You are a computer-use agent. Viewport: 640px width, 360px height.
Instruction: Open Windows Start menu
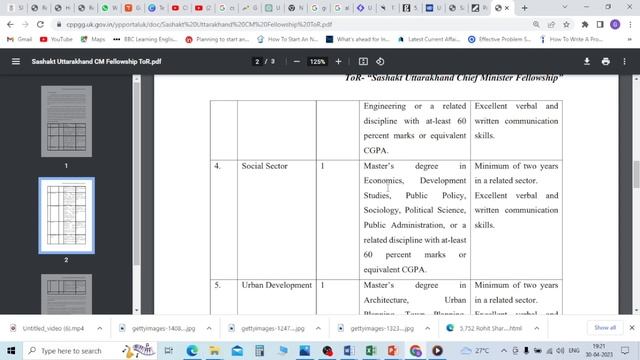[11, 351]
